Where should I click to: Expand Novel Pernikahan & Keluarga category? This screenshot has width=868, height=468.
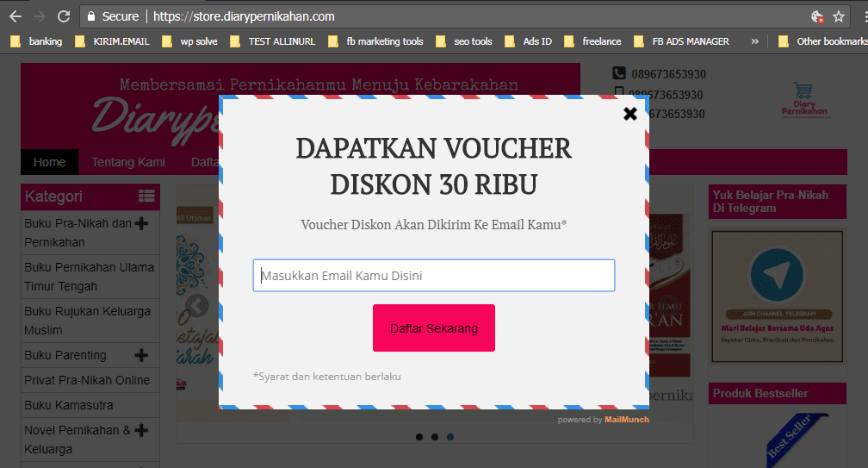point(141,430)
